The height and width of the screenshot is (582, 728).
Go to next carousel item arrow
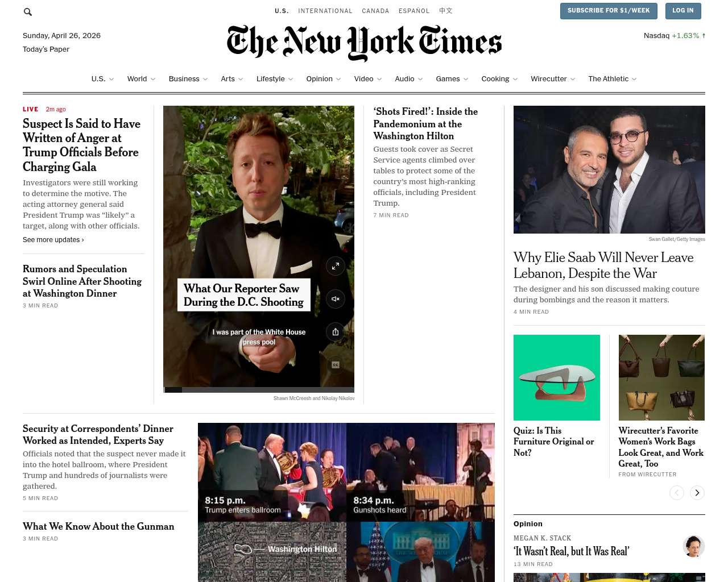697,493
